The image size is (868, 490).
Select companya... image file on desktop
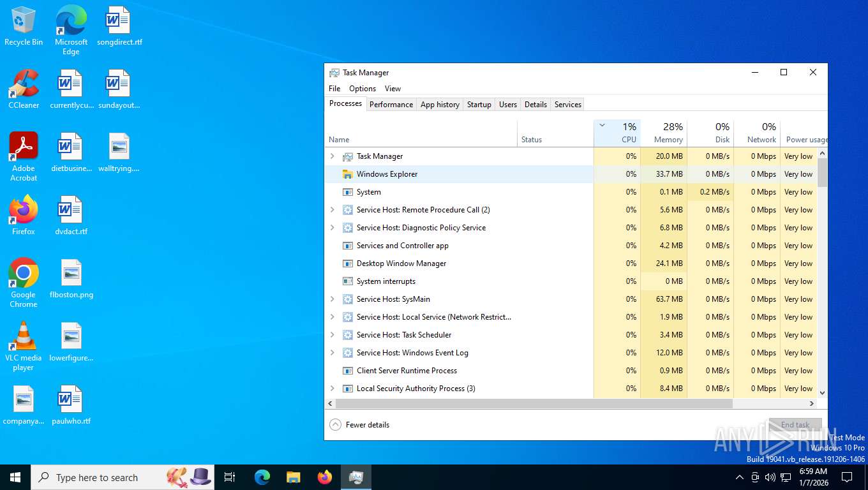(24, 406)
